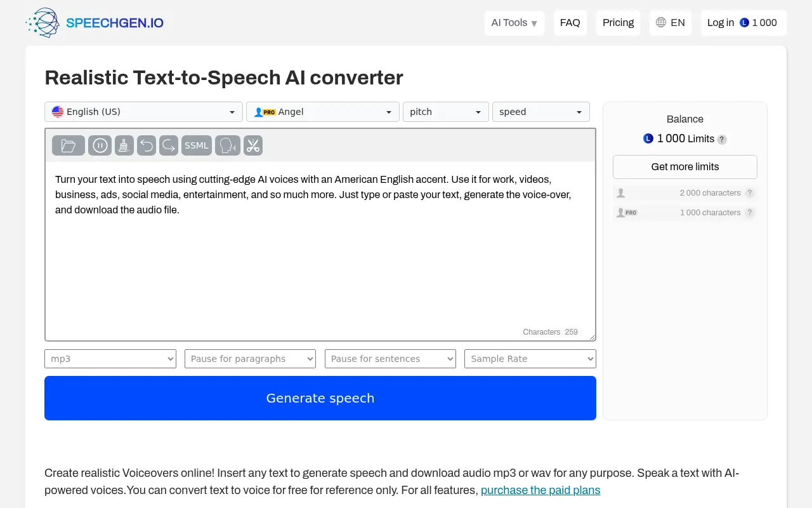Screen dimensions: 812x508
Task: Open a text file using the folder icon
Action: (68, 145)
